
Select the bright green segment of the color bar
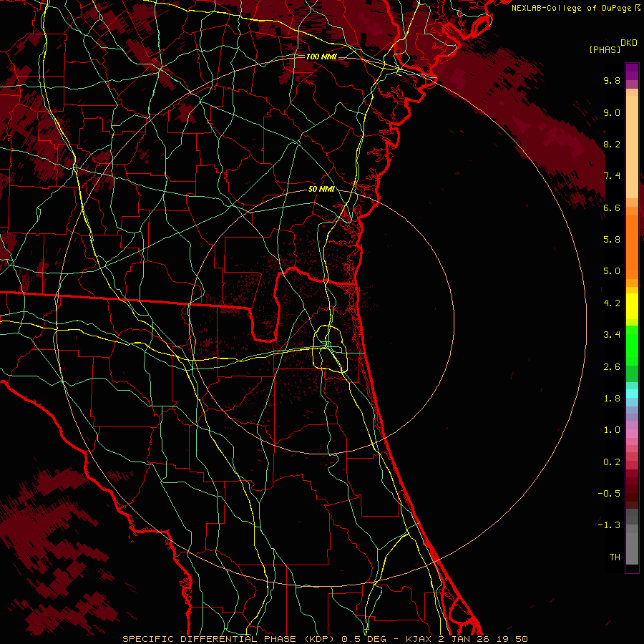pos(632,346)
